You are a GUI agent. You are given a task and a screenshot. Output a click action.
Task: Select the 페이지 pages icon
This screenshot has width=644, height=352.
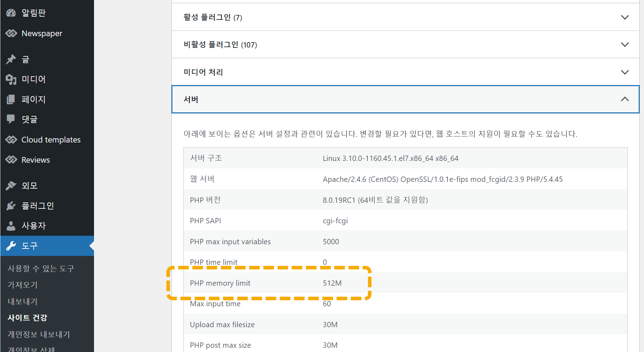point(11,99)
